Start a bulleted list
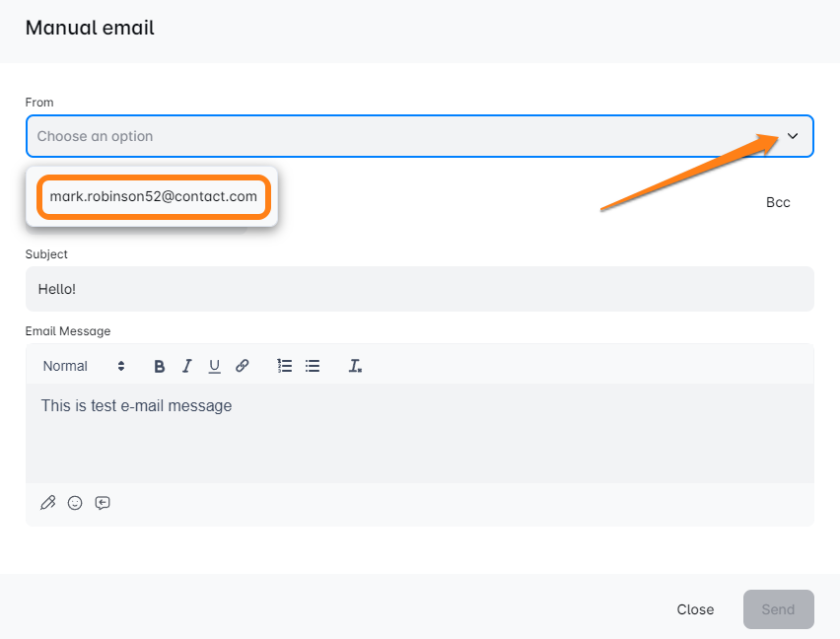 [x=313, y=366]
